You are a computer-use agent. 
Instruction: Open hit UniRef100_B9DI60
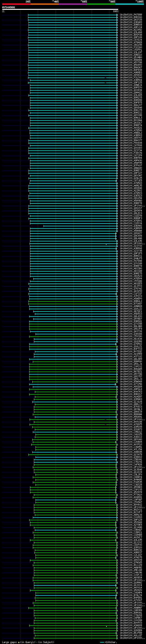(131, 17)
